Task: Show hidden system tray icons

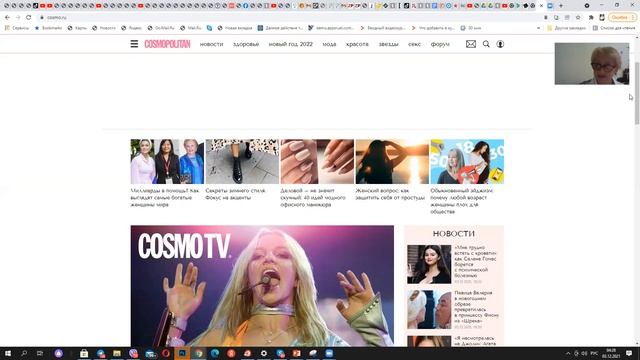Action: point(568,353)
